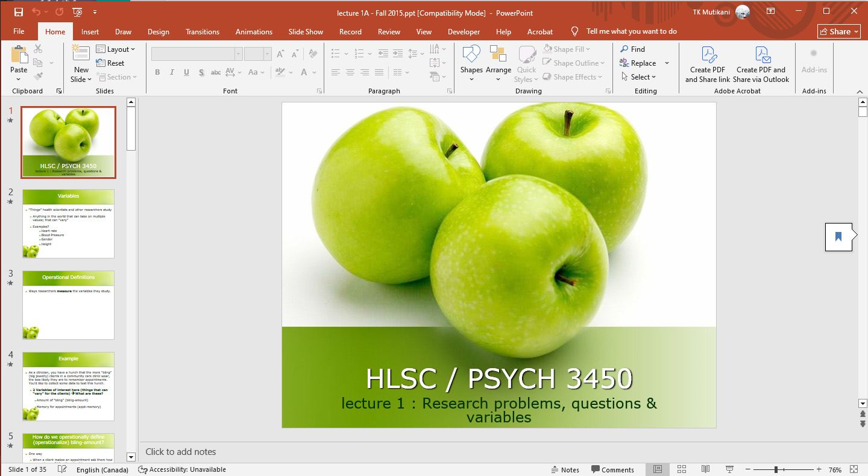Toggle the Notes pane
The height and width of the screenshot is (476, 868).
[x=565, y=469]
